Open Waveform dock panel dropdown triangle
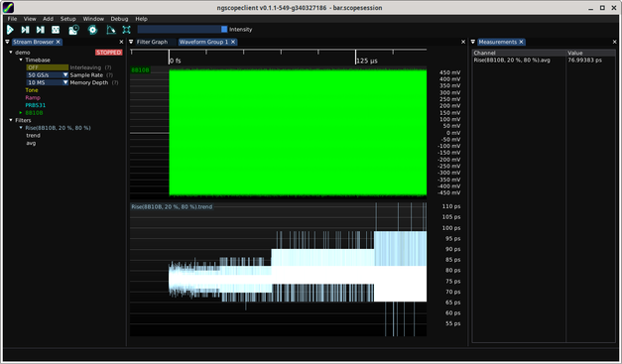 pyautogui.click(x=131, y=42)
